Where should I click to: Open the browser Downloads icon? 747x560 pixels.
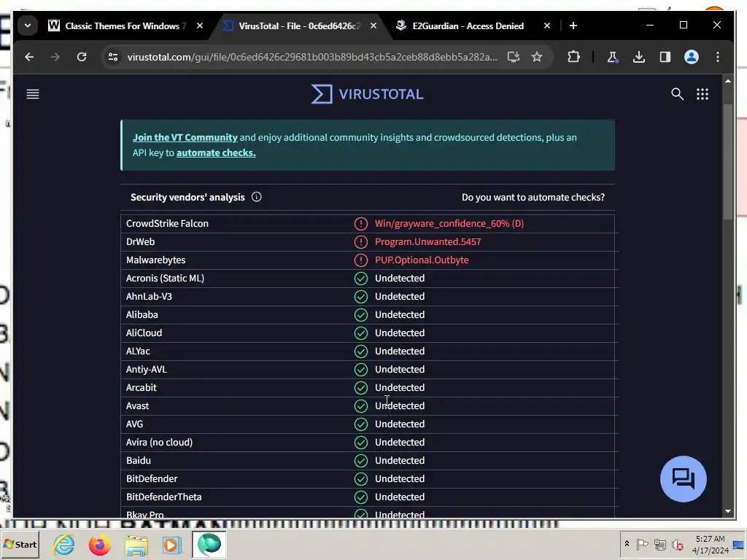(639, 57)
